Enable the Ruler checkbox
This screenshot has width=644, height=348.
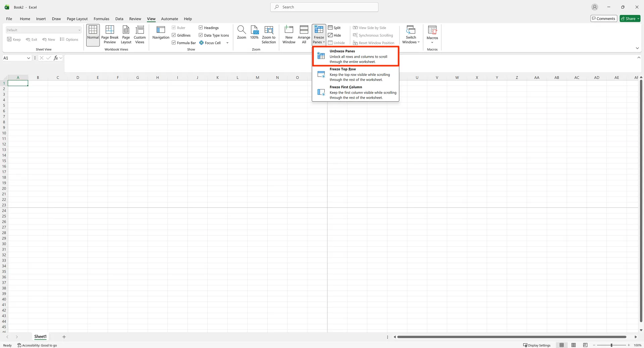[x=173, y=28]
